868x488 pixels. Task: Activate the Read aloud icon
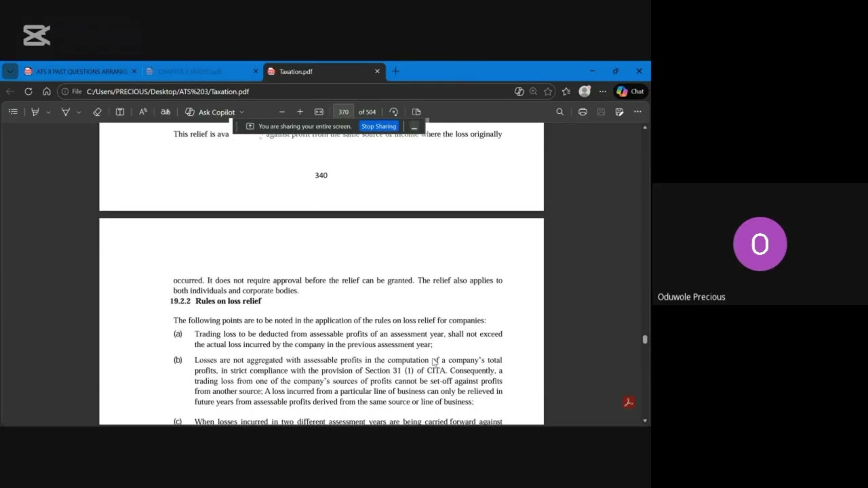pyautogui.click(x=143, y=112)
